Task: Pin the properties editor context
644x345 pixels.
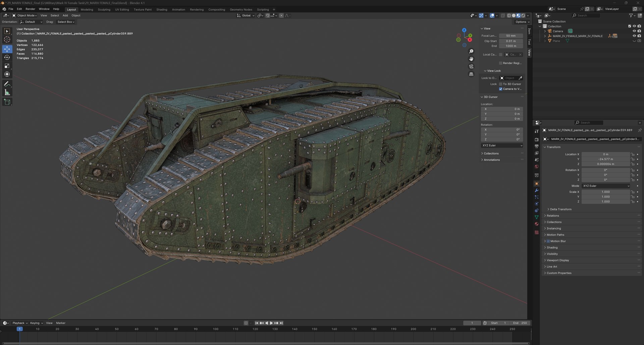Action: point(639,130)
